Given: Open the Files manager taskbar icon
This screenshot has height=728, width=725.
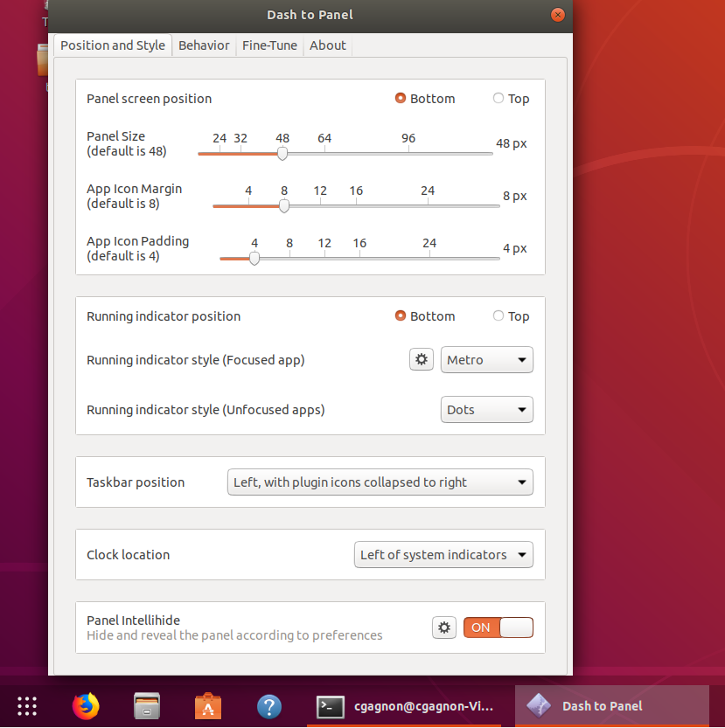Looking at the screenshot, I should (147, 706).
